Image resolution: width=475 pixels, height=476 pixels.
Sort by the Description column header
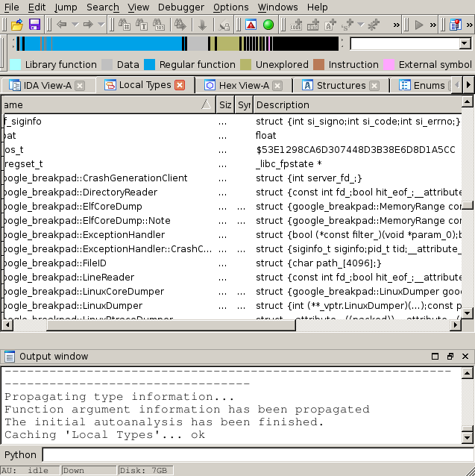357,105
